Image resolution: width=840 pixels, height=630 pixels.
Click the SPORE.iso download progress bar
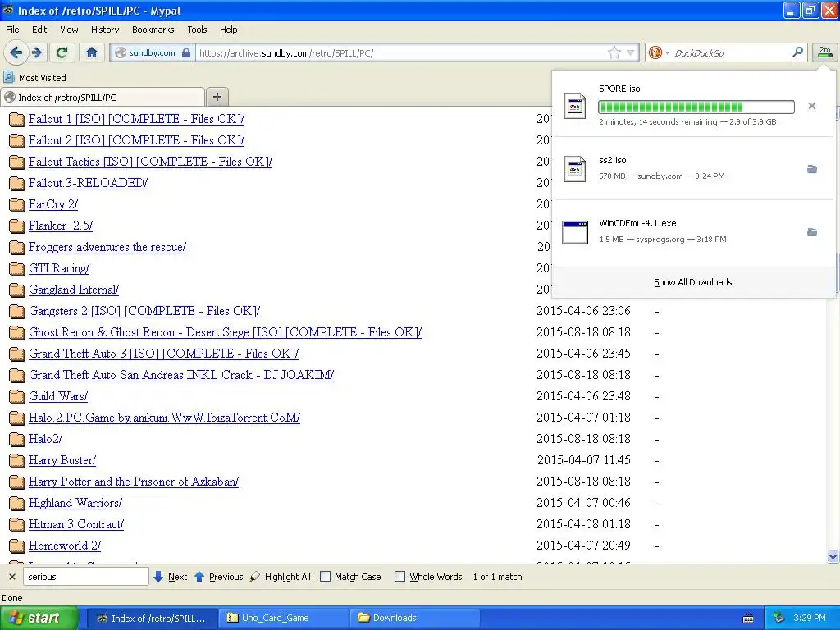(696, 107)
